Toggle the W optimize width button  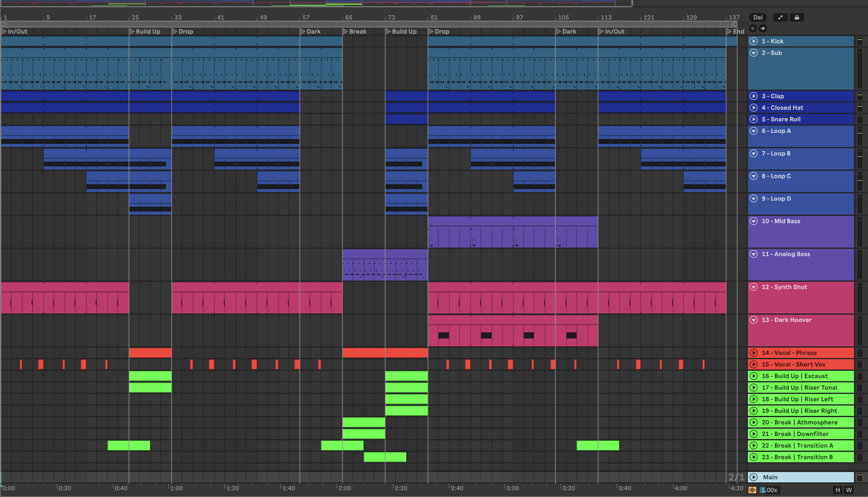[x=849, y=490]
